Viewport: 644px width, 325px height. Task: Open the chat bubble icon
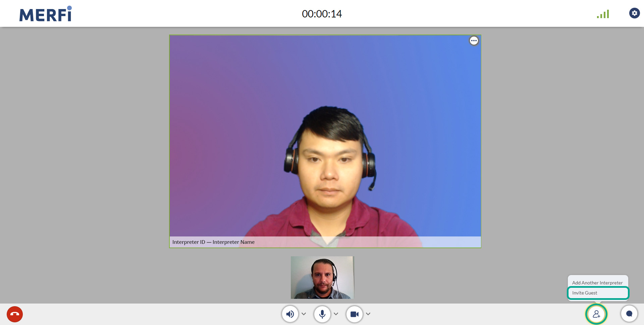629,314
